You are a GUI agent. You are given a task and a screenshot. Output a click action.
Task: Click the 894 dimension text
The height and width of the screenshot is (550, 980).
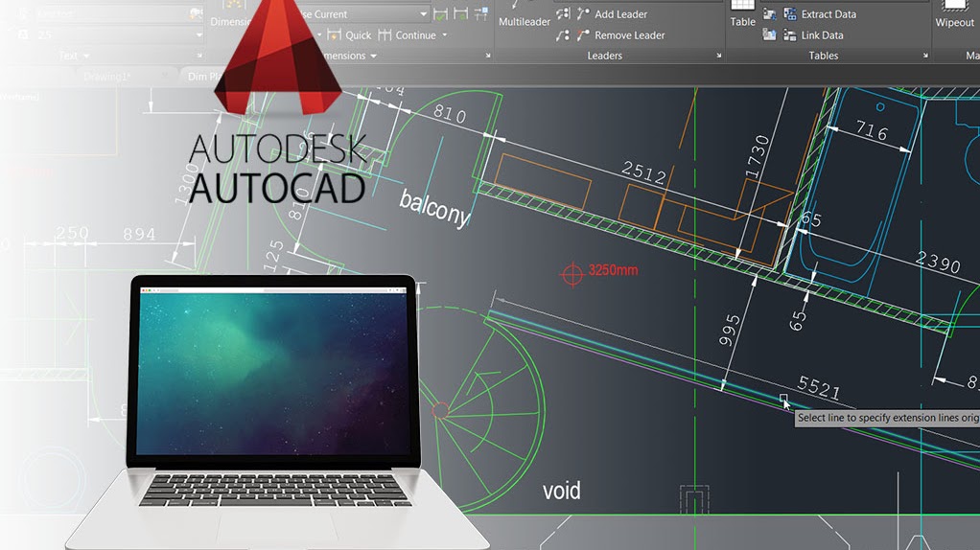pyautogui.click(x=139, y=234)
